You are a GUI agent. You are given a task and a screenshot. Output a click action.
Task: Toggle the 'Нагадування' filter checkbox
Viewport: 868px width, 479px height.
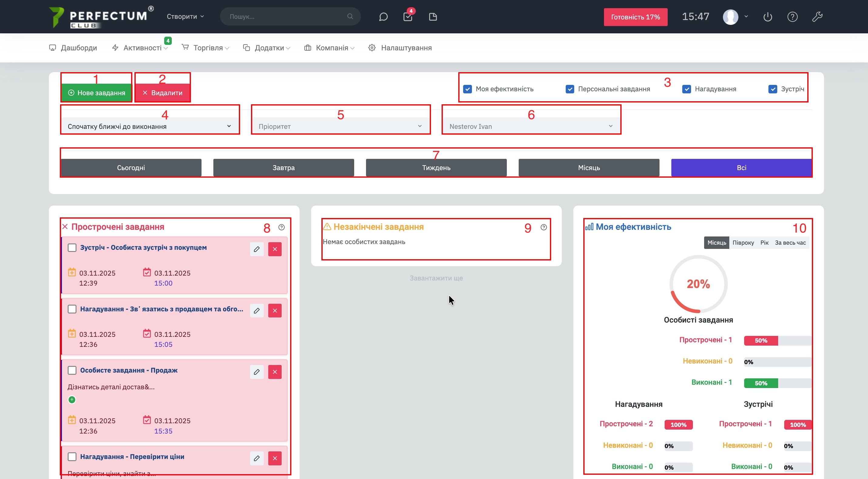pos(687,89)
